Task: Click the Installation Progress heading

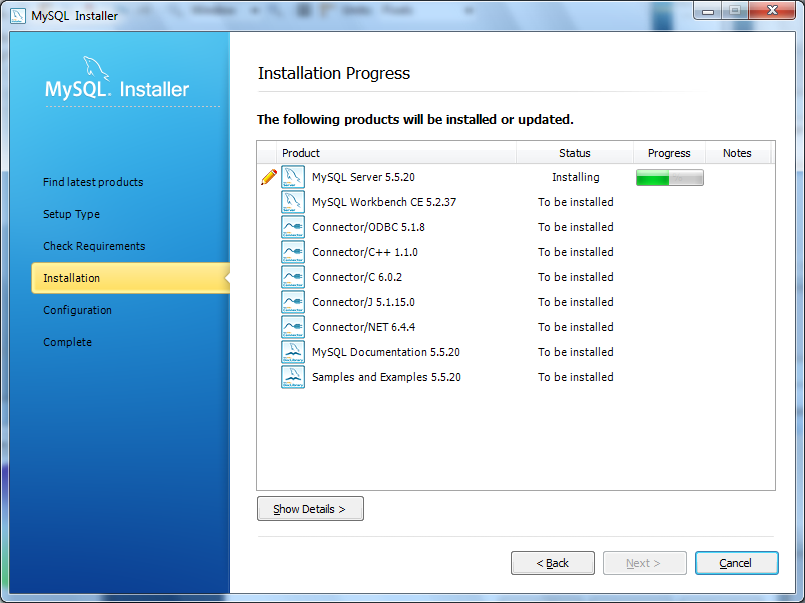Action: coord(334,73)
